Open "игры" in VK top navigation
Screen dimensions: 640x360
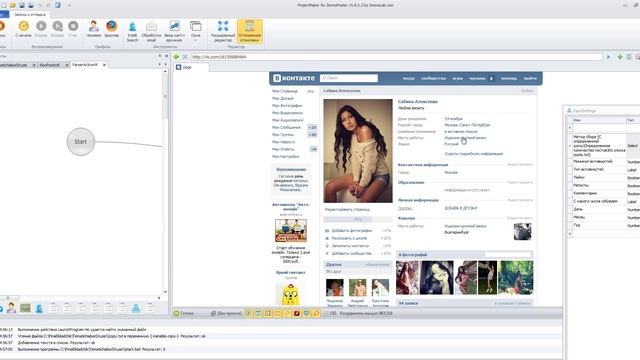click(458, 78)
